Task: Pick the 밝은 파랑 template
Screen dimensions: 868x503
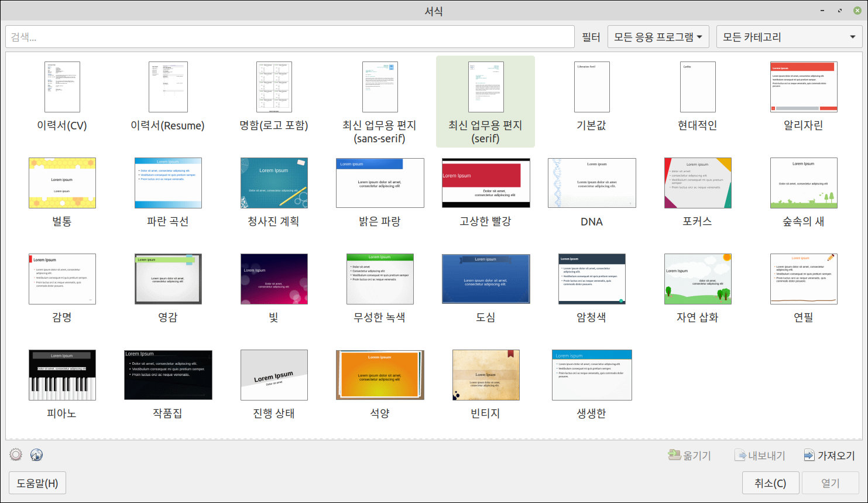Action: tap(380, 193)
